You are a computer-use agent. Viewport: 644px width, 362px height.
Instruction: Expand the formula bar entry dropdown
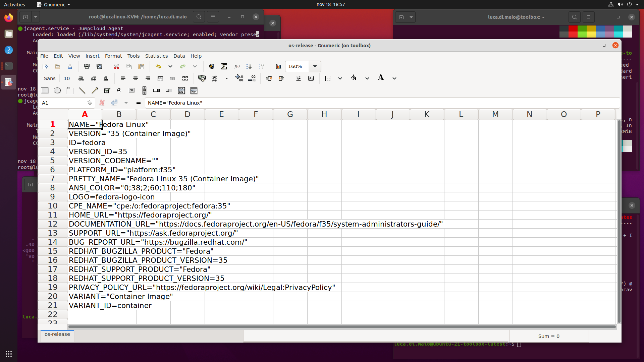click(x=126, y=103)
